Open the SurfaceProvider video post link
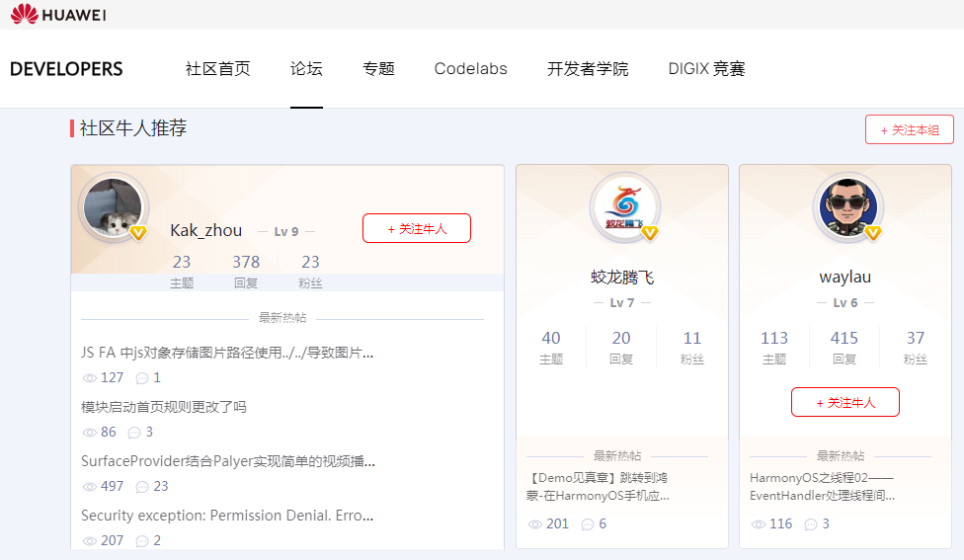 pos(227,461)
